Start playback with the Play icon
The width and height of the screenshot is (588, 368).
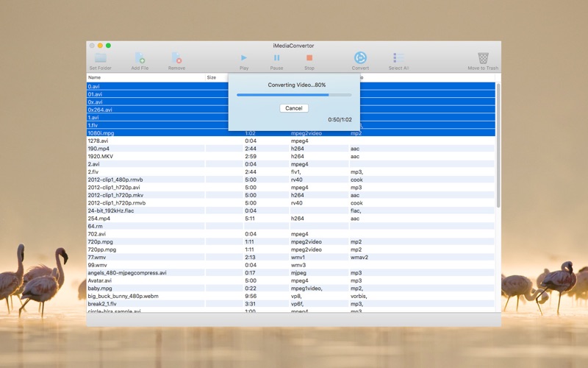[x=244, y=58]
